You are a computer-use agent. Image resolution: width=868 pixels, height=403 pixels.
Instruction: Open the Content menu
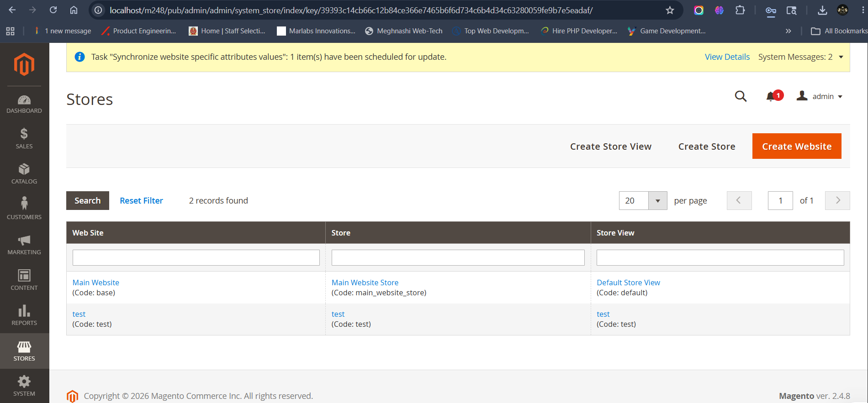point(24,280)
